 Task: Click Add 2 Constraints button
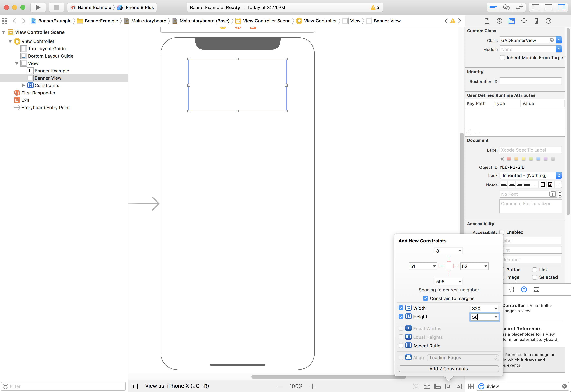448,369
